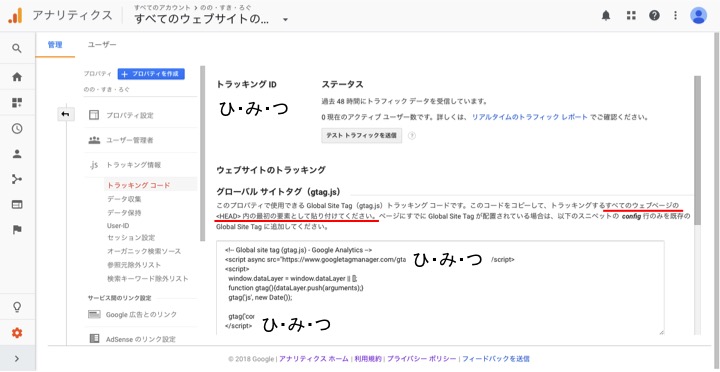Select データ保持 item
The height and width of the screenshot is (372, 720).
coord(124,213)
